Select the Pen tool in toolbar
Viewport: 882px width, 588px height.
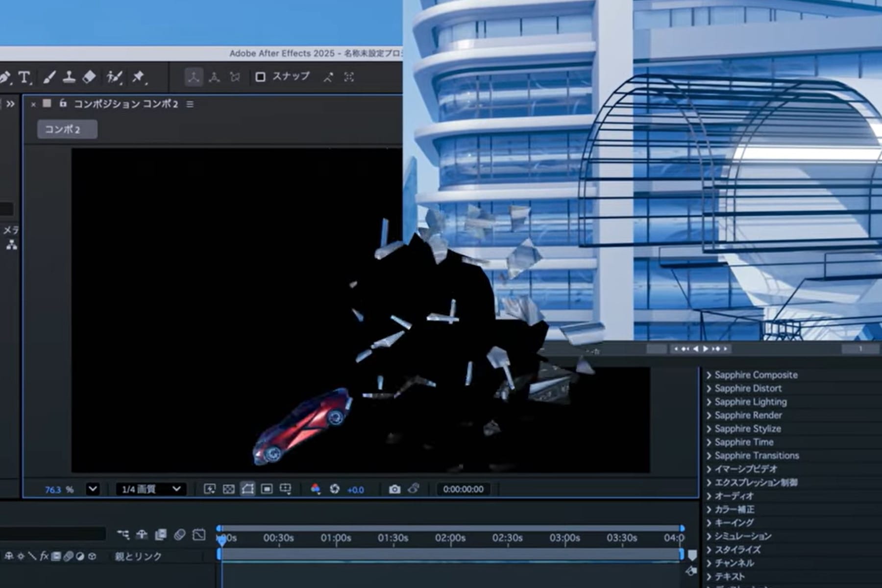(5, 77)
